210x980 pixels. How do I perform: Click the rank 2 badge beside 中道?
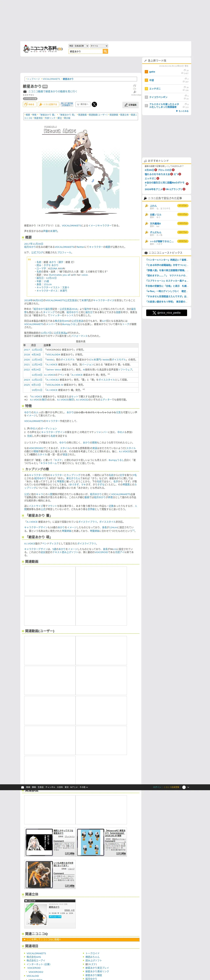[x=146, y=80]
